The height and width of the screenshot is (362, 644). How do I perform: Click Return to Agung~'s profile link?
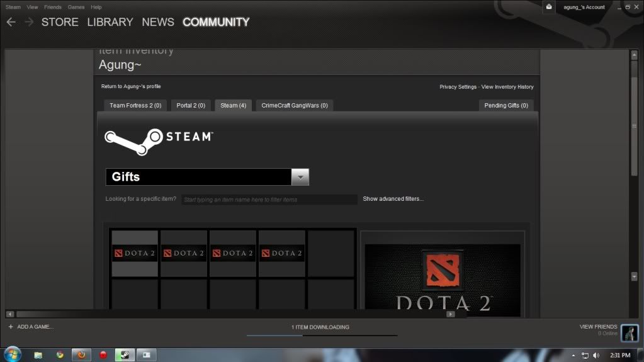point(131,86)
